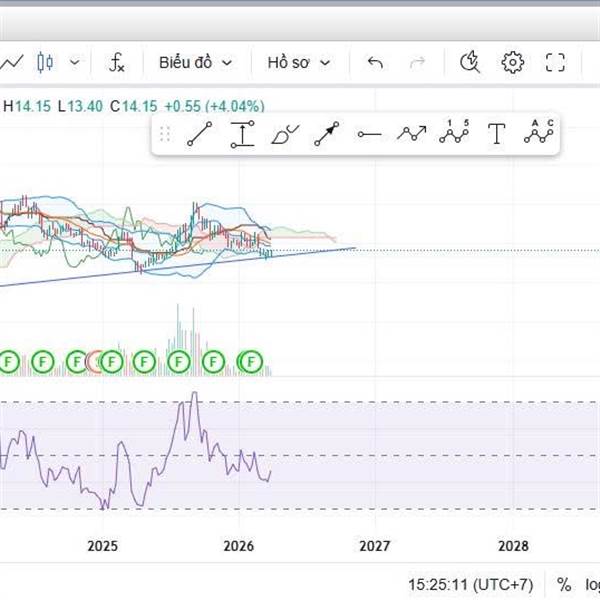Choose the Elliott 1-5 wave pattern tool

[453, 133]
